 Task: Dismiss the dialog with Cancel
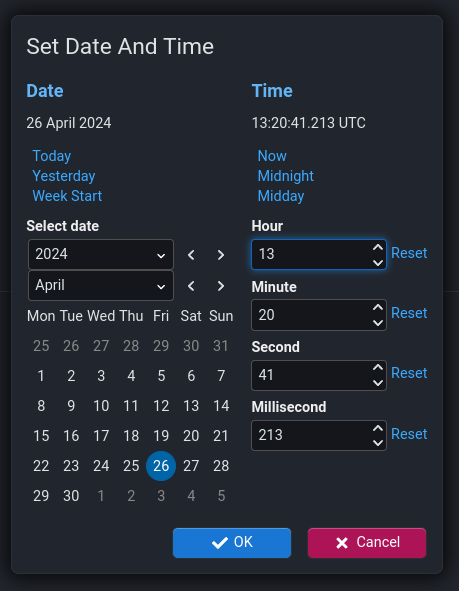(367, 543)
